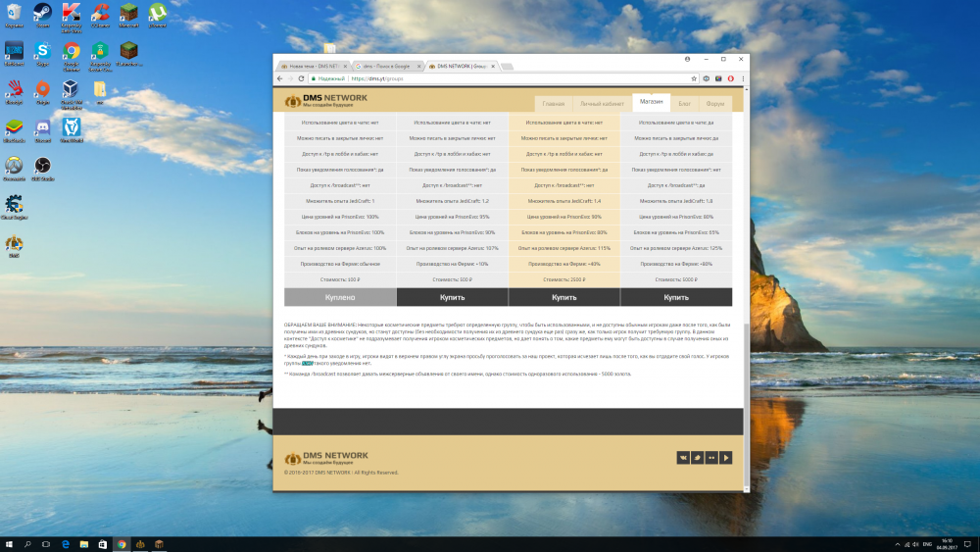Switch input language from ENG
980x552 pixels.
pyautogui.click(x=926, y=543)
